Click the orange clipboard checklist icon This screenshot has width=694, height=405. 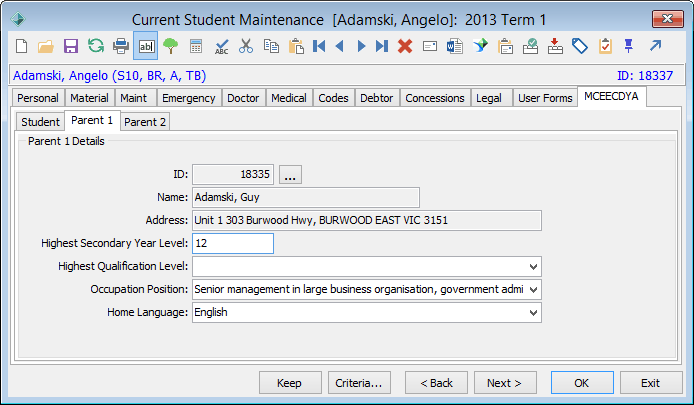pyautogui.click(x=605, y=46)
